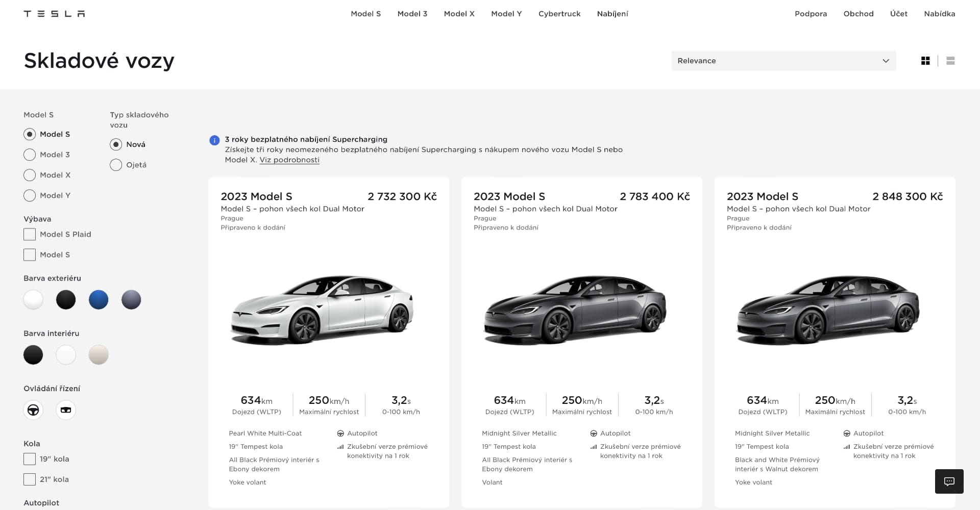Viewport: 980px width, 510px height.
Task: Click the blue info icon for Supercharging
Action: 214,140
